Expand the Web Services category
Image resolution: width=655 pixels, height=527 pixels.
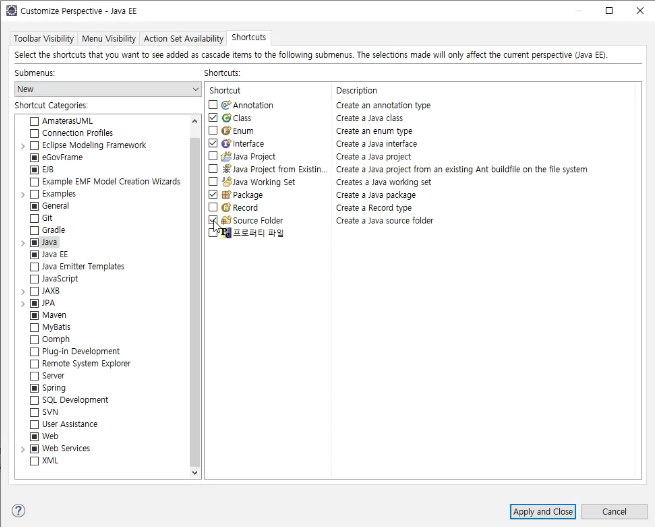(23, 449)
